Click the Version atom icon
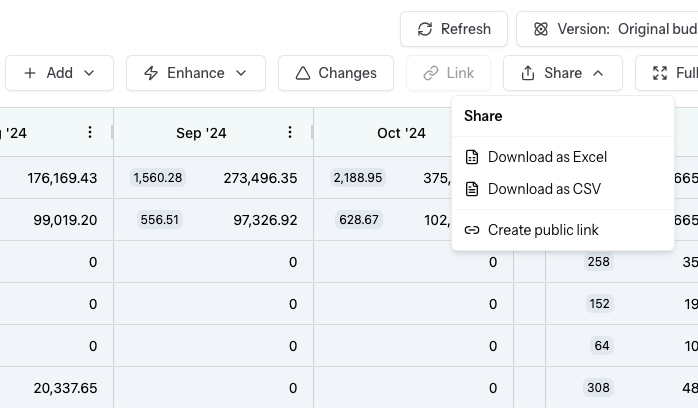 click(541, 29)
